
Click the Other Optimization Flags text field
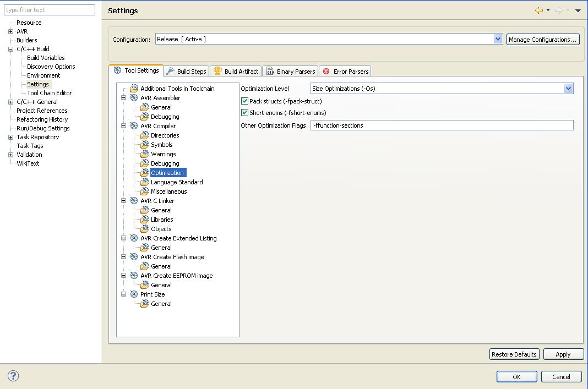tap(442, 125)
